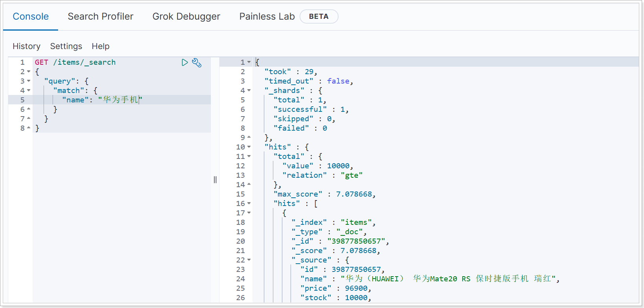Click the "_index" : "items" line
The height and width of the screenshot is (308, 644).
(x=333, y=222)
